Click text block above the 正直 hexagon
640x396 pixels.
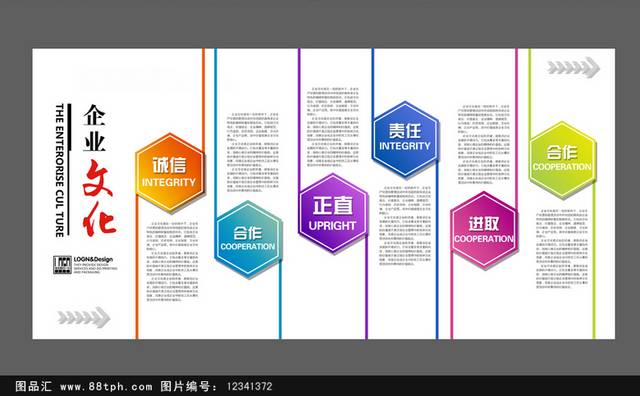coord(333,126)
